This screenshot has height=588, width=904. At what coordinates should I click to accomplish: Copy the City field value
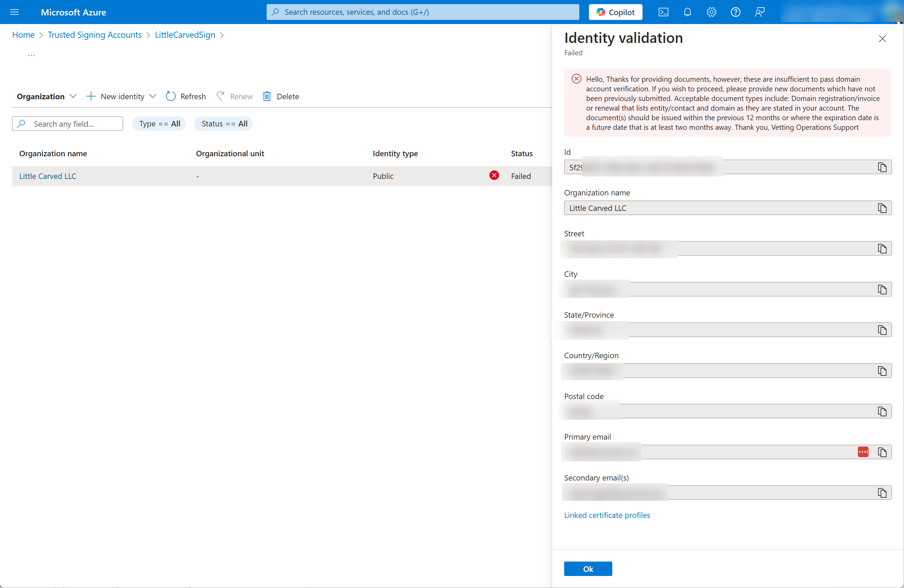882,290
